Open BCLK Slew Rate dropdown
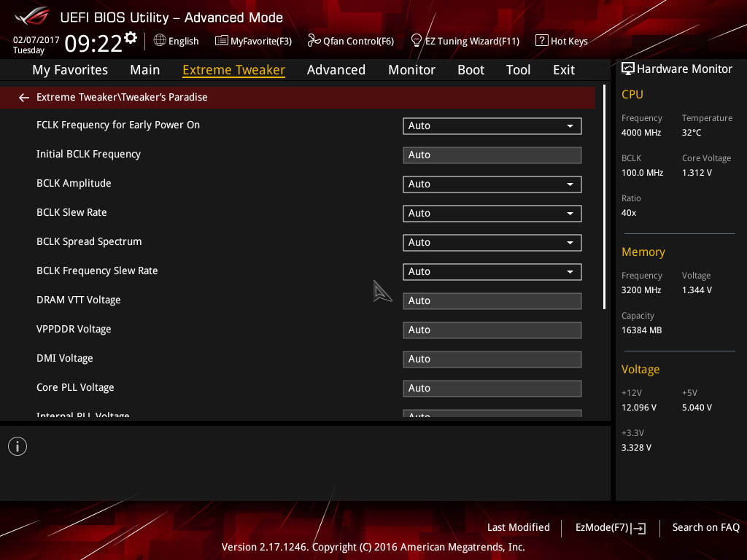Image resolution: width=747 pixels, height=560 pixels. click(x=492, y=214)
